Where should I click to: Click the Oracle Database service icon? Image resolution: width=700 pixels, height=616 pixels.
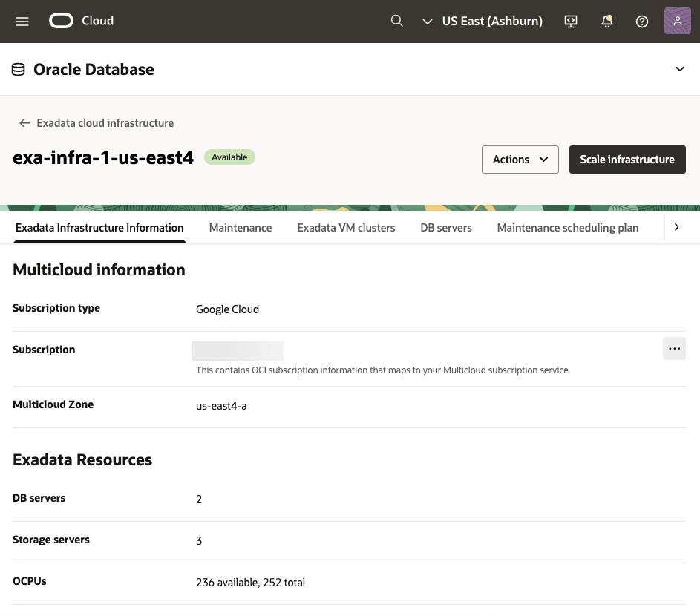pyautogui.click(x=18, y=68)
